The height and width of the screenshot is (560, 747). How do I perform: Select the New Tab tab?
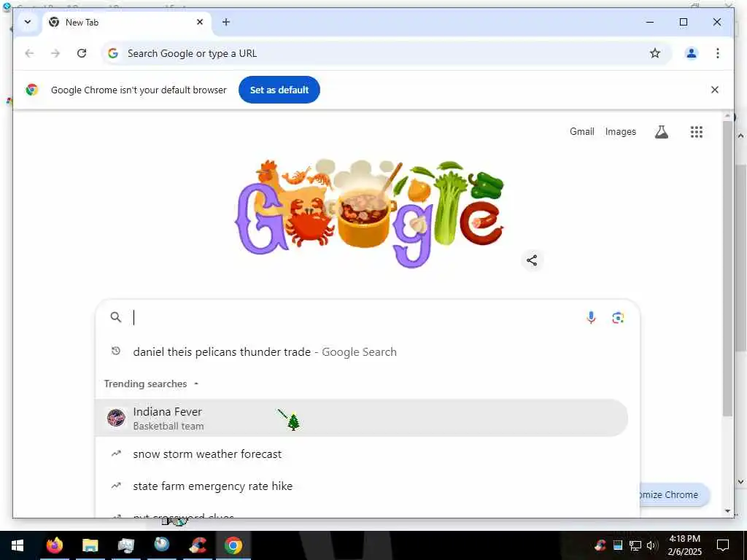127,23
